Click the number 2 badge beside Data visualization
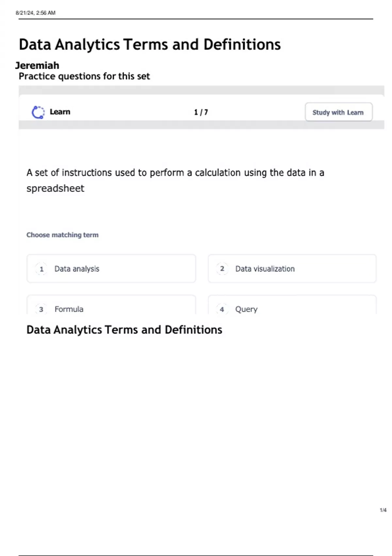Image resolution: width=392 pixels, height=556 pixels. click(222, 269)
